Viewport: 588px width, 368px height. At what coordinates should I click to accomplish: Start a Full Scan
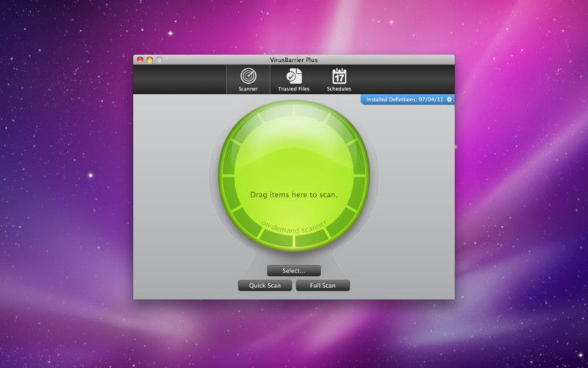pyautogui.click(x=323, y=286)
